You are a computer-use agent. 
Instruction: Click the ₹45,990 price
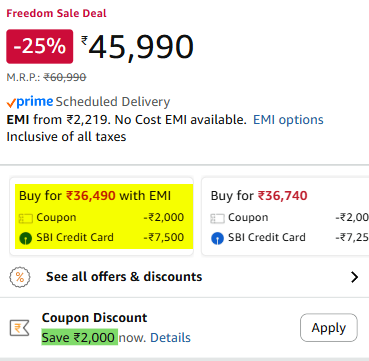[x=138, y=47]
